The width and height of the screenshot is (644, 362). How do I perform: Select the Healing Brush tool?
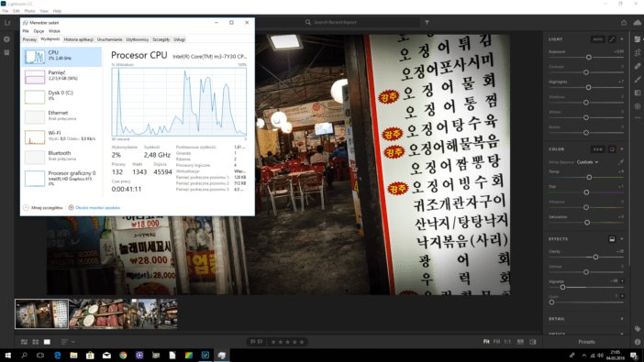638,66
